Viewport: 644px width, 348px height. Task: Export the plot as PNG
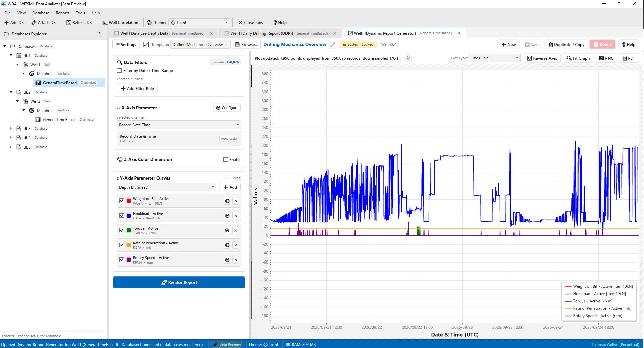(606, 58)
